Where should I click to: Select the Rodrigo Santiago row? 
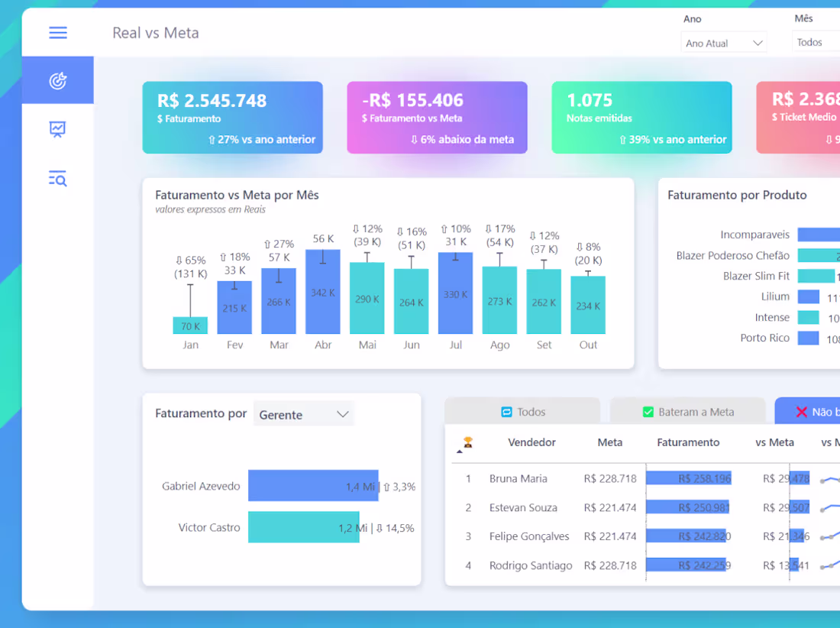click(645, 565)
